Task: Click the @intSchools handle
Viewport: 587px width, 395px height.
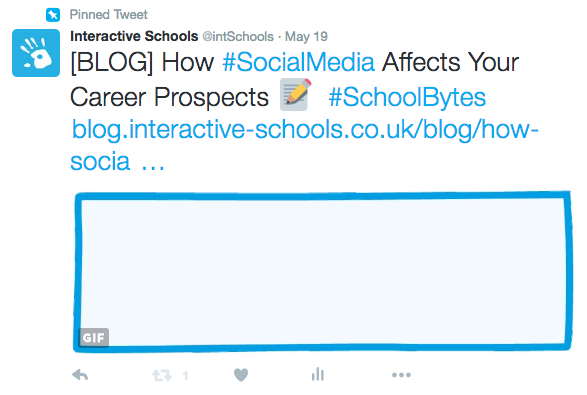Action: click(238, 37)
